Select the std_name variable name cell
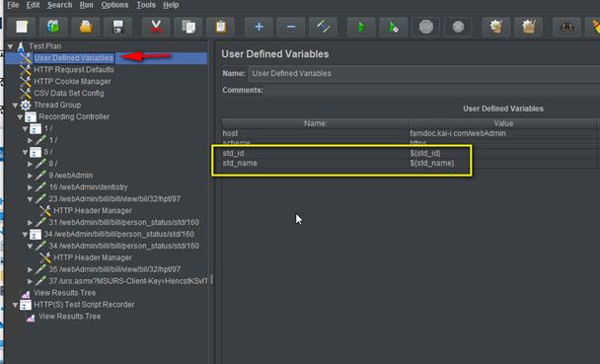 click(x=316, y=164)
